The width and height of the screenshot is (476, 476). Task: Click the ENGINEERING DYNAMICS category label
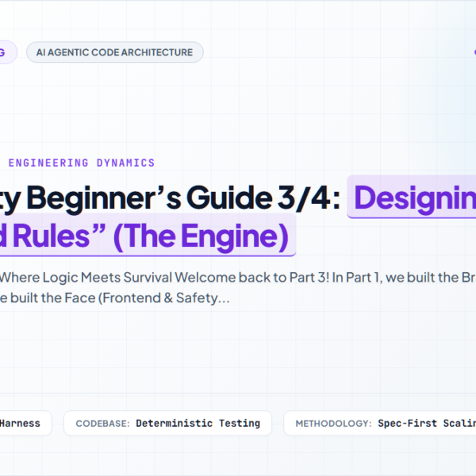(x=82, y=163)
